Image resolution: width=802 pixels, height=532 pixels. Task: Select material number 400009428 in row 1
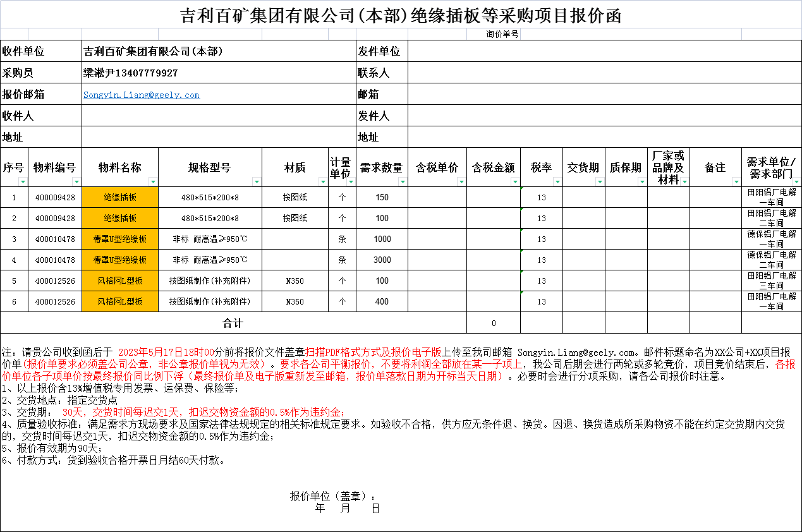click(x=55, y=197)
